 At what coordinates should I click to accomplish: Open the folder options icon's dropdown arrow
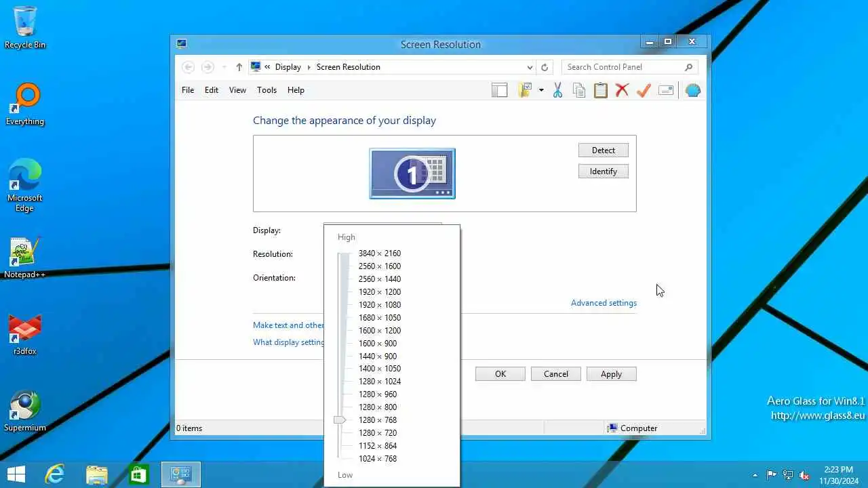pyautogui.click(x=541, y=90)
